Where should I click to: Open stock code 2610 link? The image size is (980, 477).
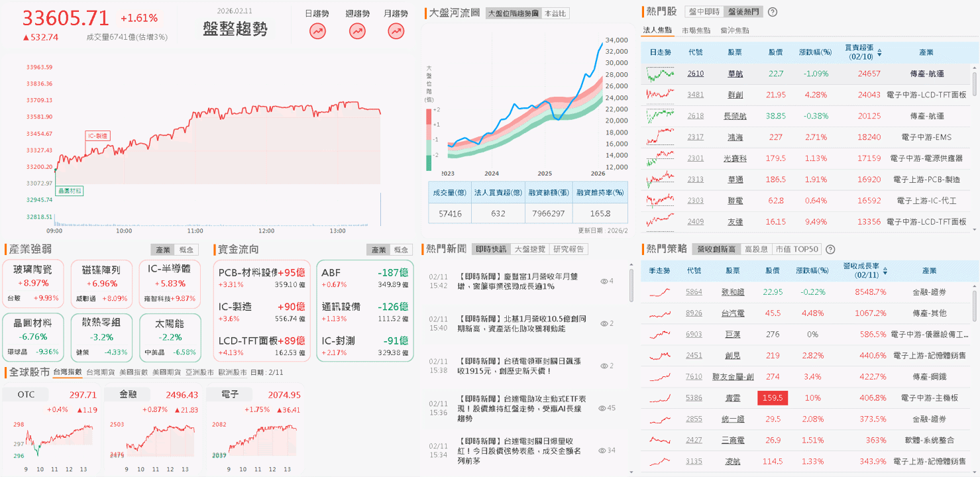point(696,74)
